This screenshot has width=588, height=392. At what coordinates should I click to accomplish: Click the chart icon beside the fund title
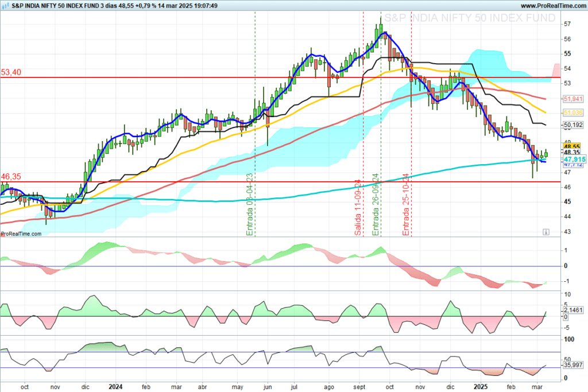tap(6, 6)
